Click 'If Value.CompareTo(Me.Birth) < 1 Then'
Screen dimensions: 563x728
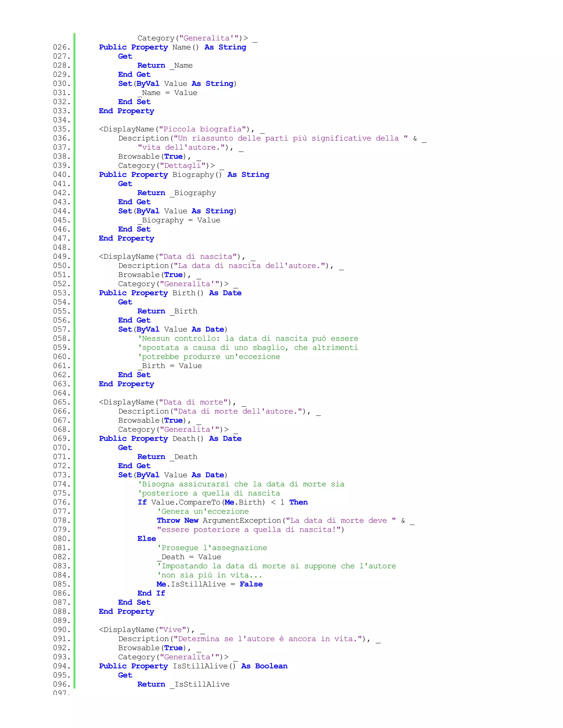click(x=222, y=502)
